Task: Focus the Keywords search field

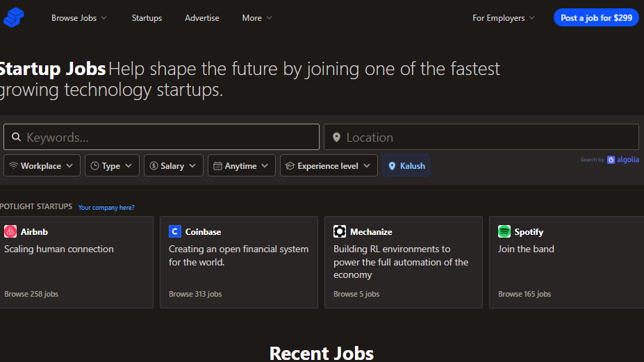Action: [x=161, y=137]
